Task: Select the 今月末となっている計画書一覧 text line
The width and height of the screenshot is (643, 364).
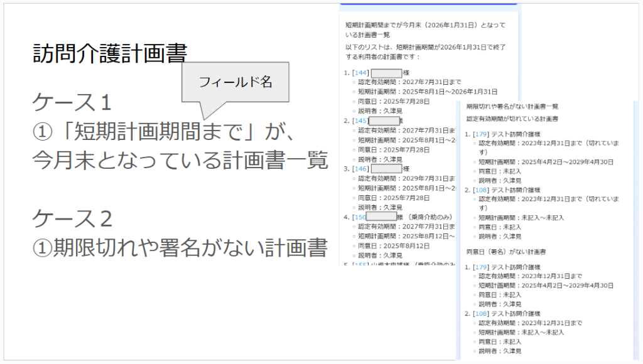Action: (x=180, y=161)
